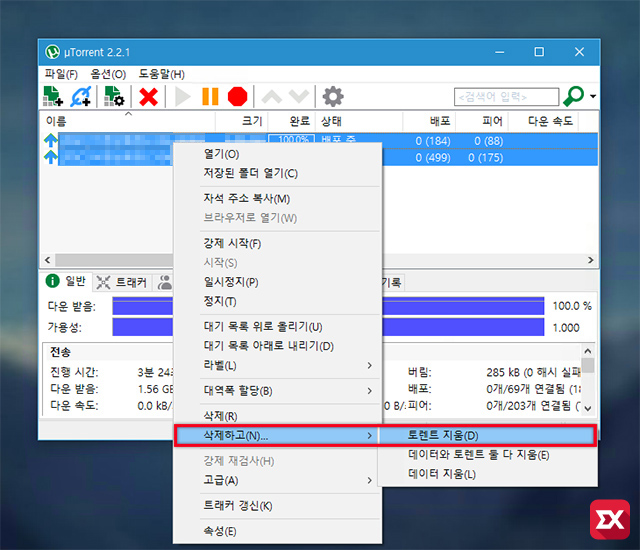Choose 강제 시작(F) menu entry
The image size is (640, 550).
(278, 244)
